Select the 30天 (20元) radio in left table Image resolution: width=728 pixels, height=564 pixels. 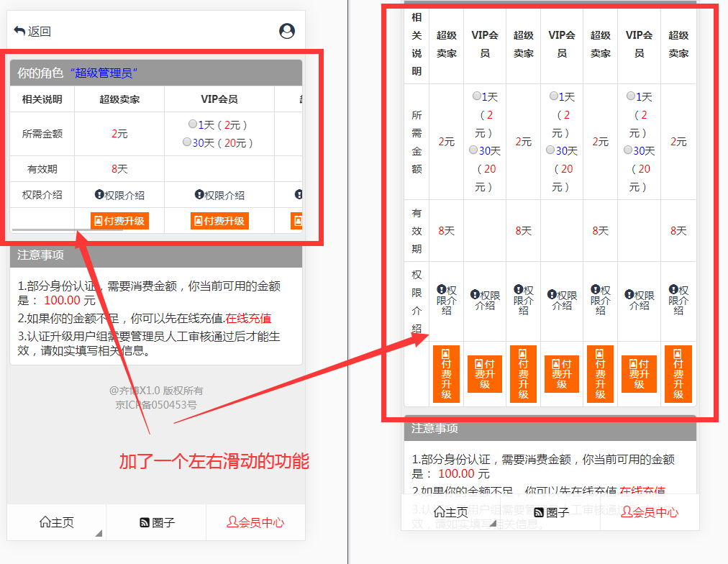[x=187, y=142]
